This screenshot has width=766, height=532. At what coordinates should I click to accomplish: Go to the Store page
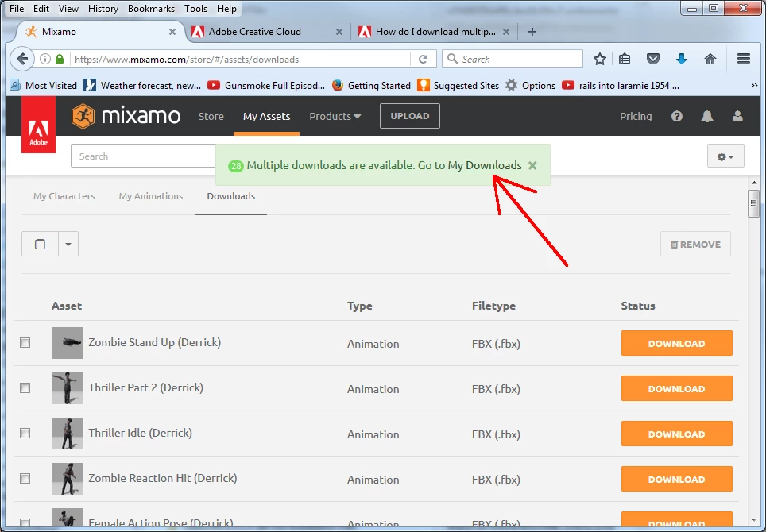coord(211,116)
